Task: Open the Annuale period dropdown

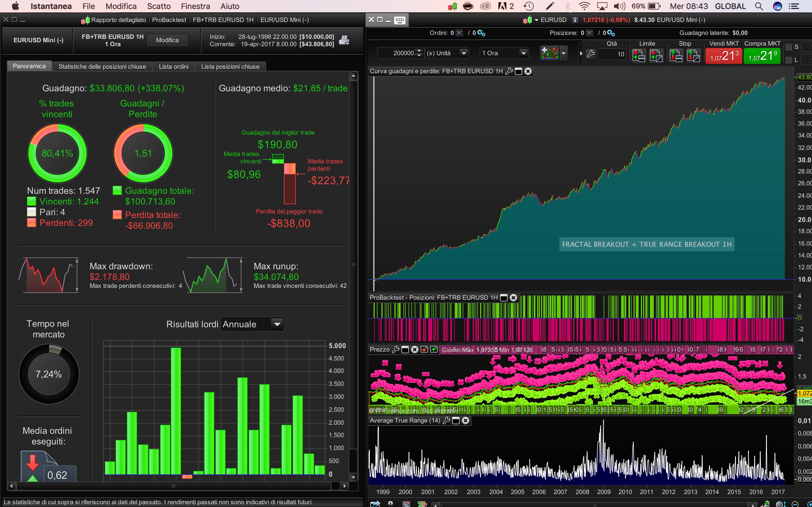Action: (252, 324)
